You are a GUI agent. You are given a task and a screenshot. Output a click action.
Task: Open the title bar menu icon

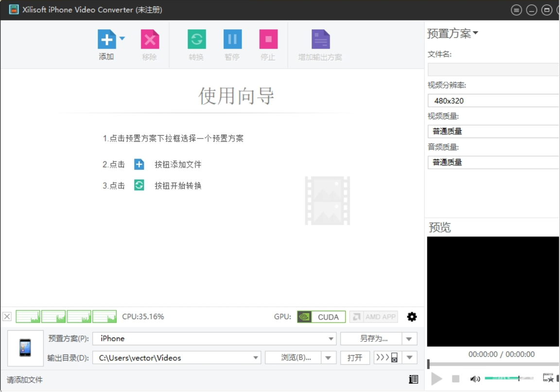click(516, 10)
